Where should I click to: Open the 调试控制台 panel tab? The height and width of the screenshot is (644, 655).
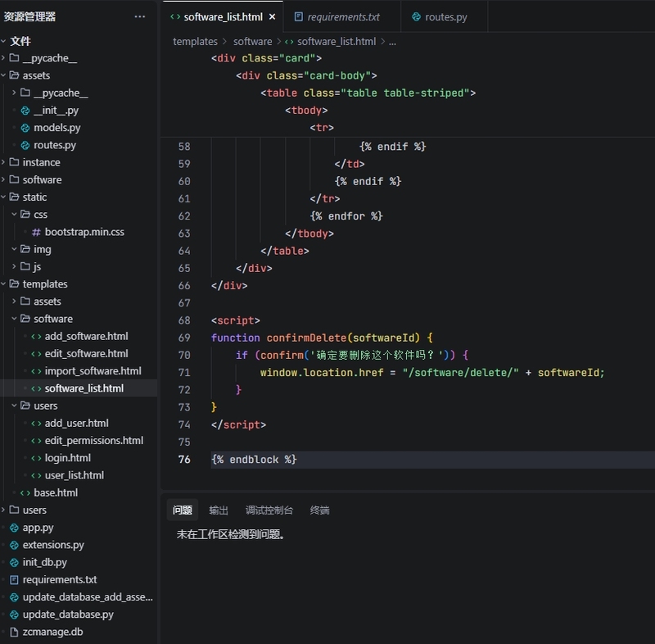(x=269, y=510)
